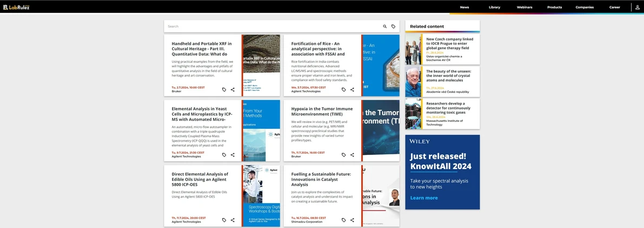Click date Th, 11.7.2024, 16:00 CEST
The width and height of the screenshot is (644, 228).
tap(308, 153)
